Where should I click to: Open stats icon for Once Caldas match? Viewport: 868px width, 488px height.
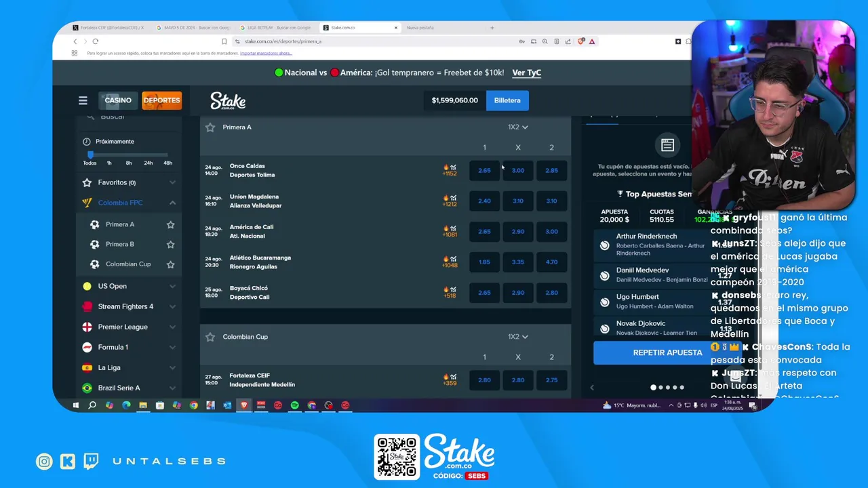454,167
